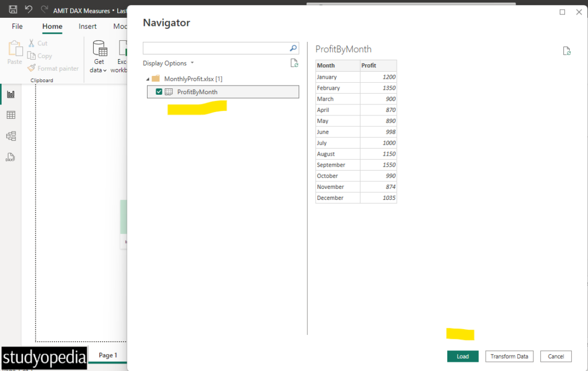This screenshot has height=371, width=588.
Task: Click refresh icon beside Display Options
Action: [x=295, y=63]
